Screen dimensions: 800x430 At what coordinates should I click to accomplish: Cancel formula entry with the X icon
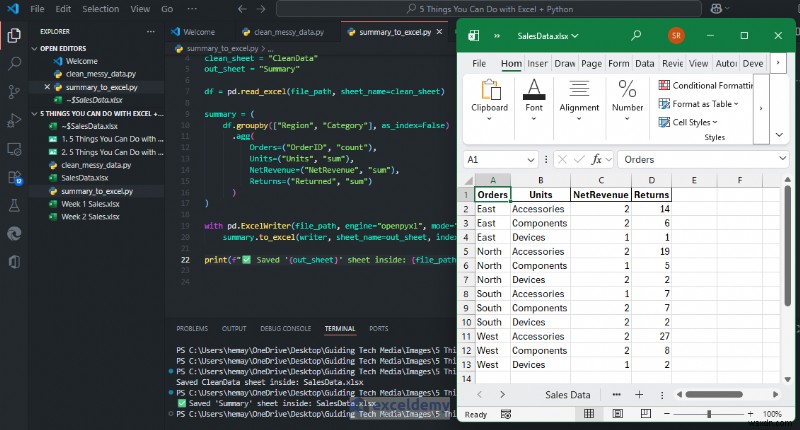[x=562, y=160]
